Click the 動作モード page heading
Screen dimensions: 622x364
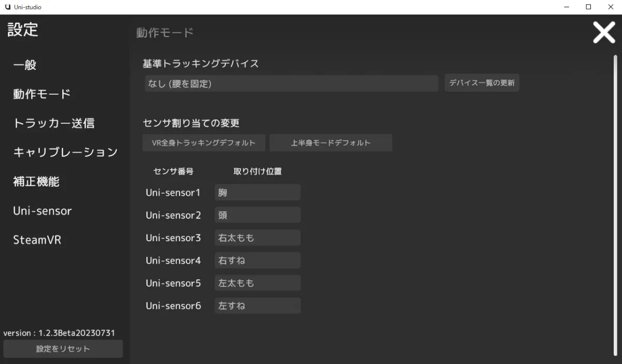click(x=165, y=33)
